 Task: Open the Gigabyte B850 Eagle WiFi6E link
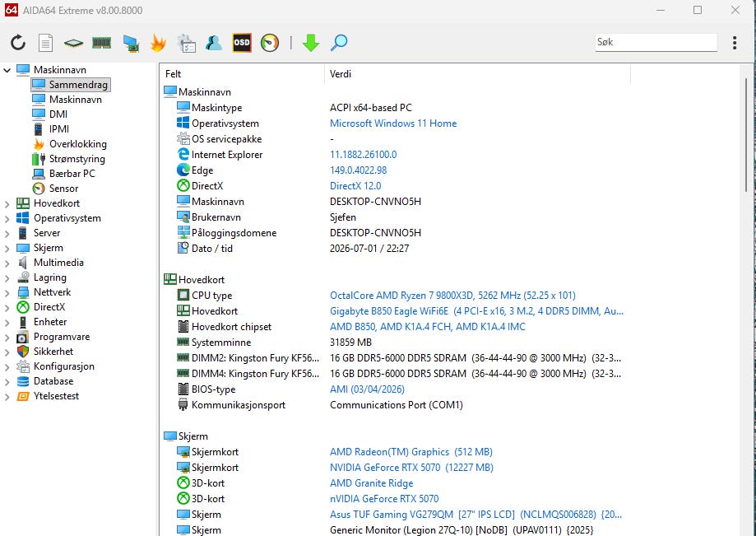tap(389, 310)
